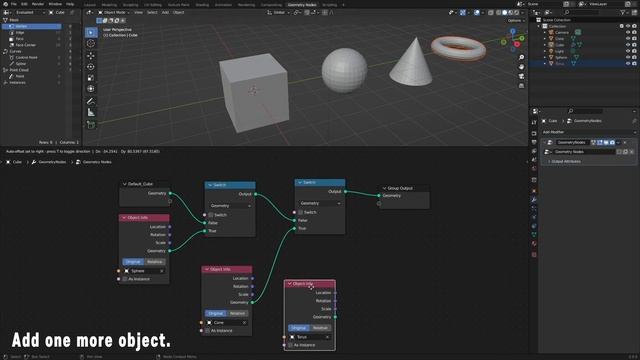Select the Cursor tool in viewport toolbar
This screenshot has height=360, width=640.
91,43
